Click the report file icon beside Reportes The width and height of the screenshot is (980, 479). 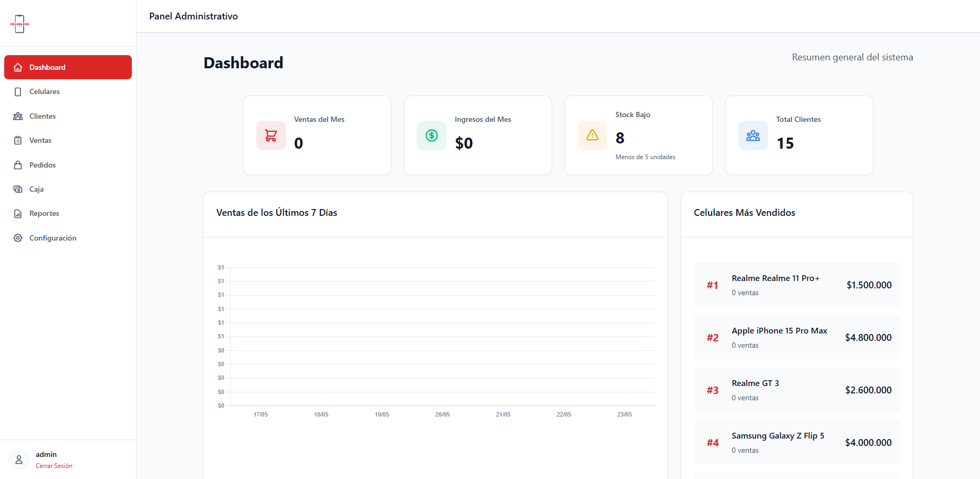(x=18, y=214)
